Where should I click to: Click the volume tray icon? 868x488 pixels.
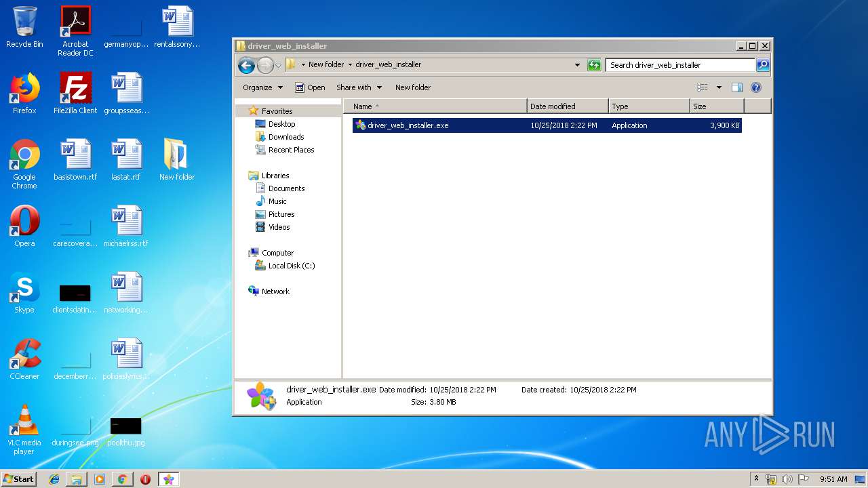(x=787, y=479)
